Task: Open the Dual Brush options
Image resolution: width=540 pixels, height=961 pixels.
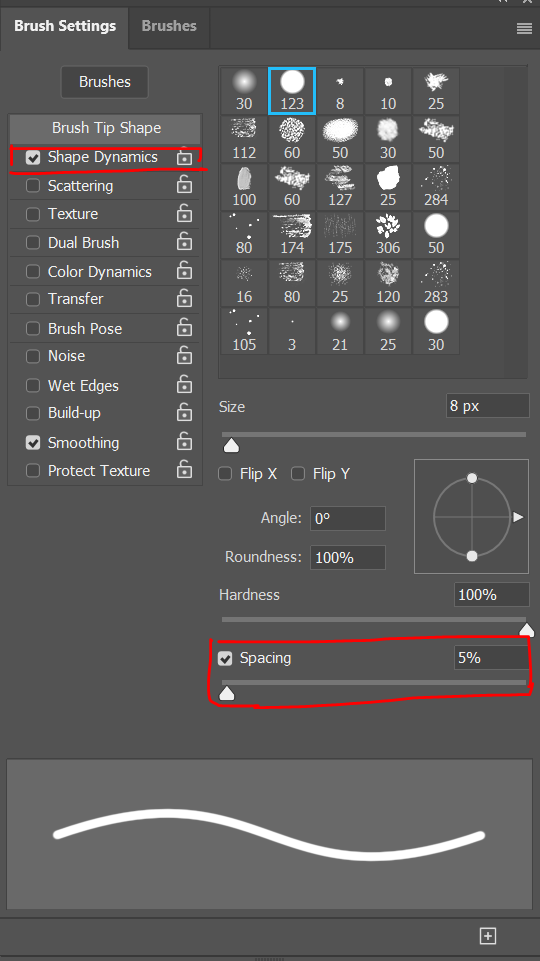Action: [x=83, y=243]
